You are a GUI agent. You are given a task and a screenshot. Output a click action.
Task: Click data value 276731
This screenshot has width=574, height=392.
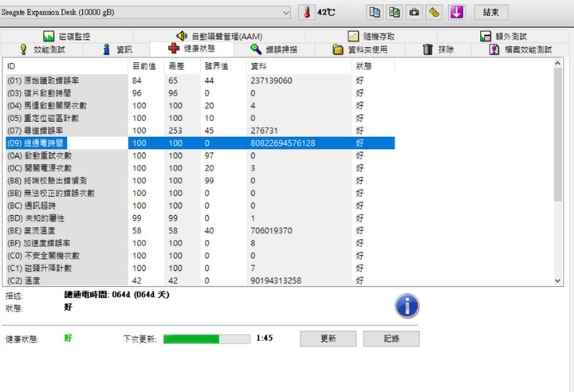(x=264, y=131)
